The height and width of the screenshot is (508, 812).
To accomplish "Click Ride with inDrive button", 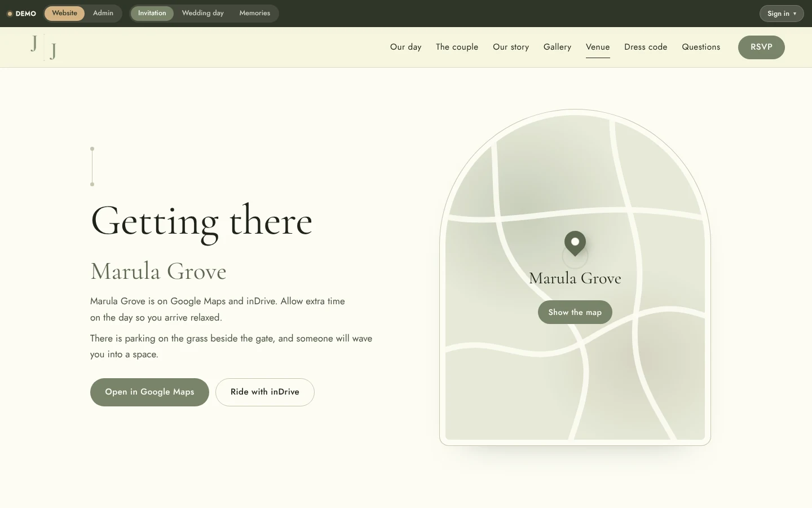I will [265, 392].
